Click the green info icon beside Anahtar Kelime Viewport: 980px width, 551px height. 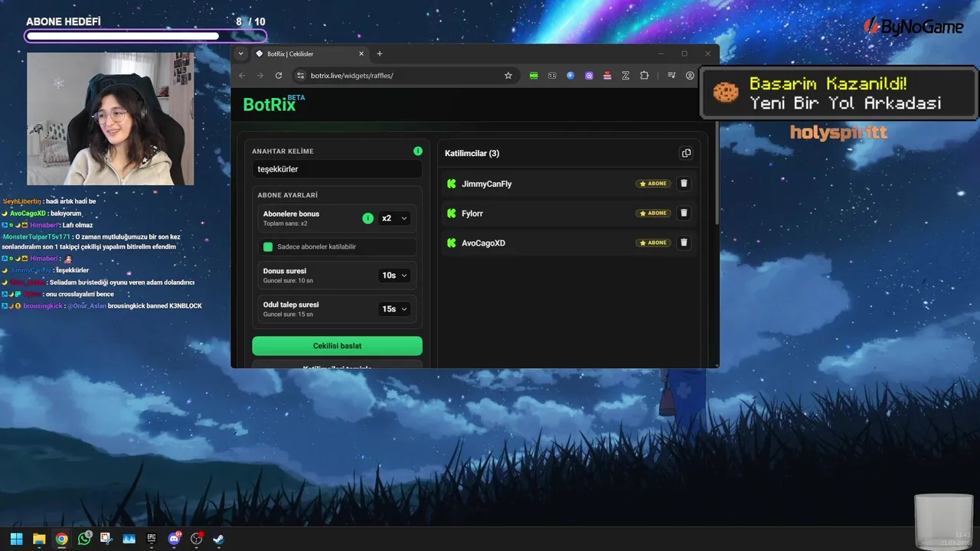[x=418, y=151]
